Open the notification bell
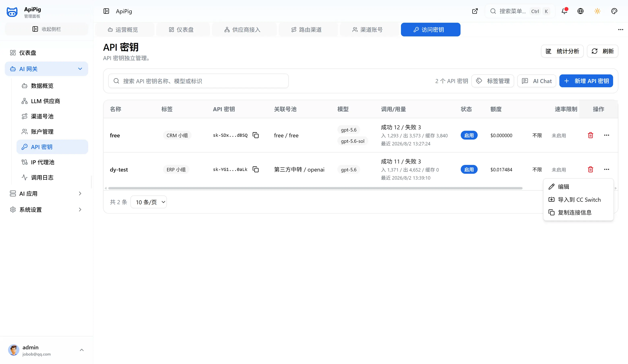 click(x=564, y=11)
